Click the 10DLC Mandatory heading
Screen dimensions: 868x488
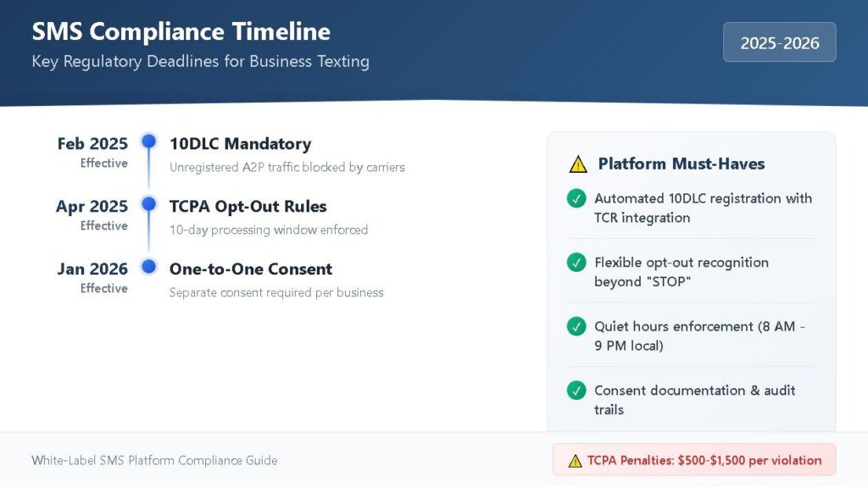point(240,144)
